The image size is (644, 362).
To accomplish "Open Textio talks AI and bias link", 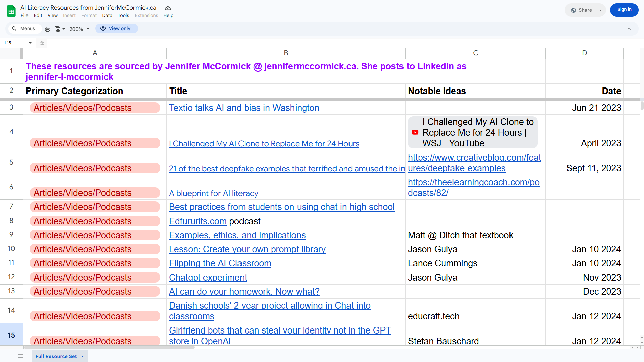I will point(244,108).
